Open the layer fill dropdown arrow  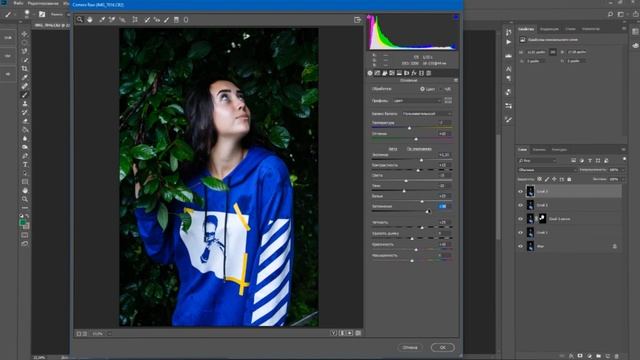(x=622, y=179)
